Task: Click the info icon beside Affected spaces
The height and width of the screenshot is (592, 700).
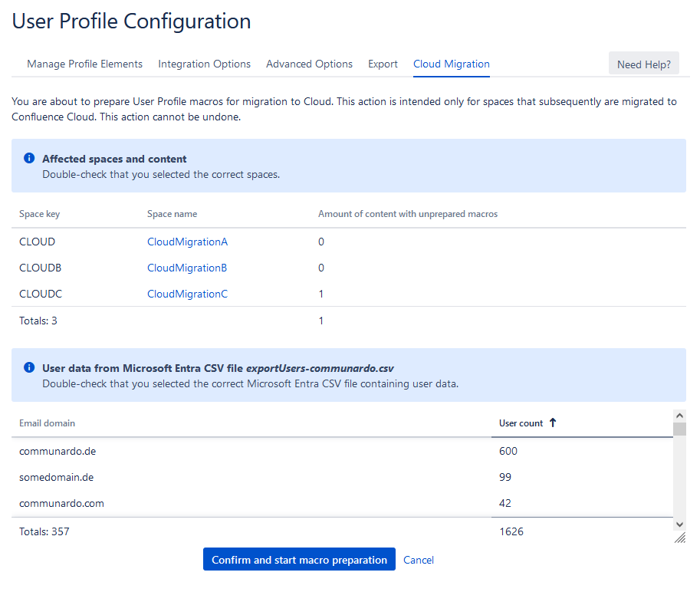Action: 29,159
